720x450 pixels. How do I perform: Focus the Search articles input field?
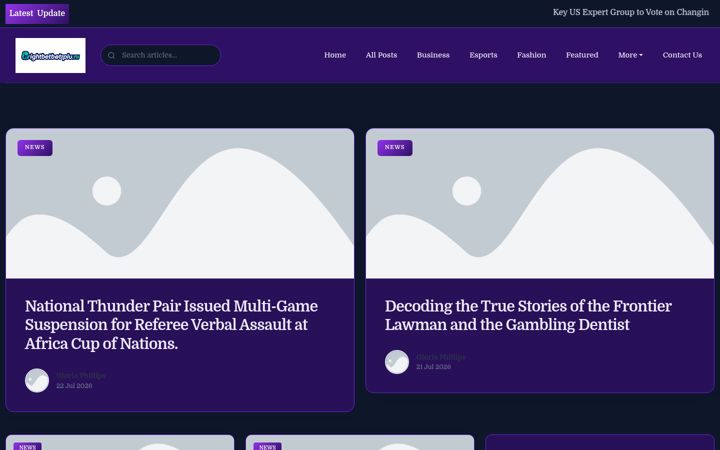pos(160,55)
